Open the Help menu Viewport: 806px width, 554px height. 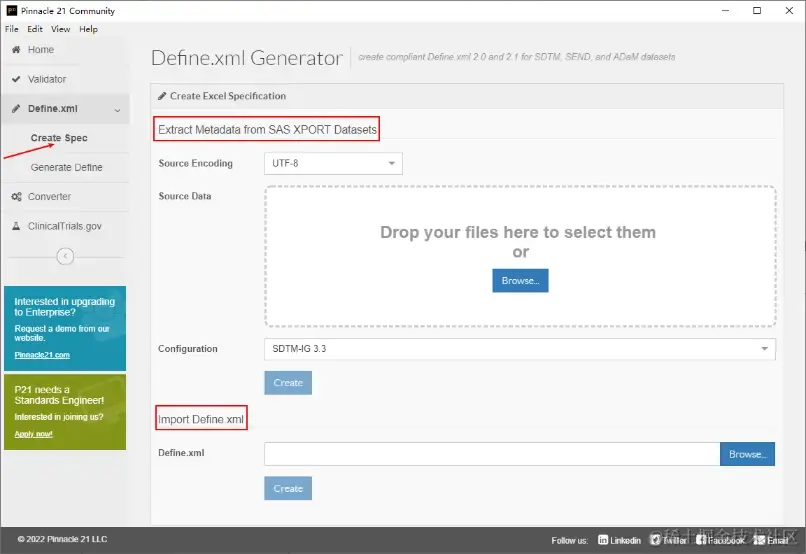click(88, 29)
